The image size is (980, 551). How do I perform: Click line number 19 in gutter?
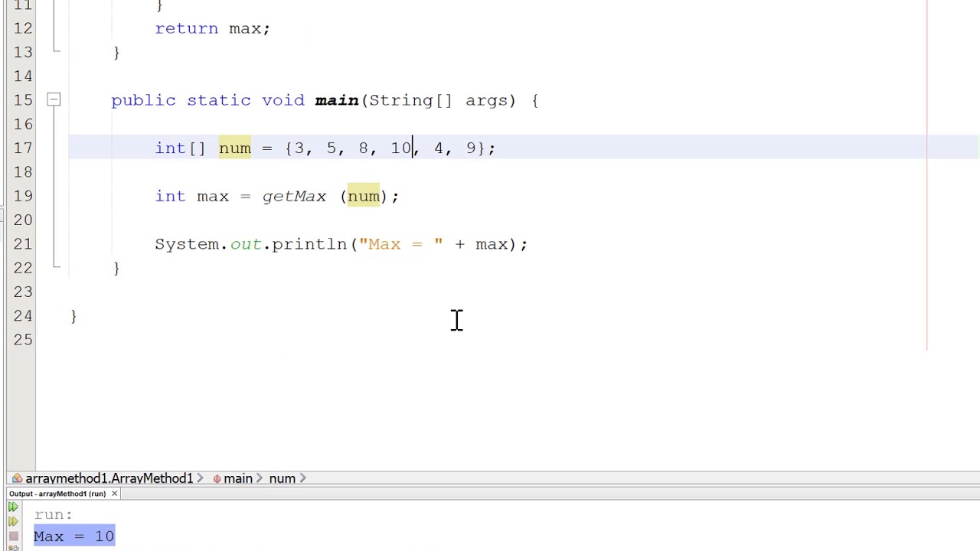tap(23, 196)
